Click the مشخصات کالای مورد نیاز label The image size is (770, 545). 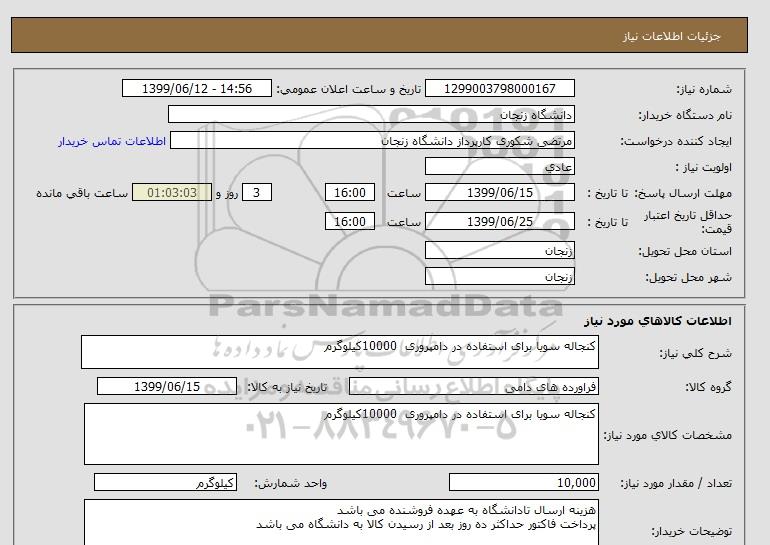[x=667, y=435]
